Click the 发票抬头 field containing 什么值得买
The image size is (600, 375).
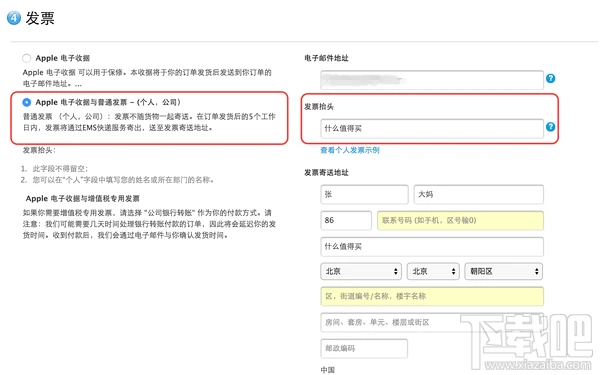coord(432,129)
